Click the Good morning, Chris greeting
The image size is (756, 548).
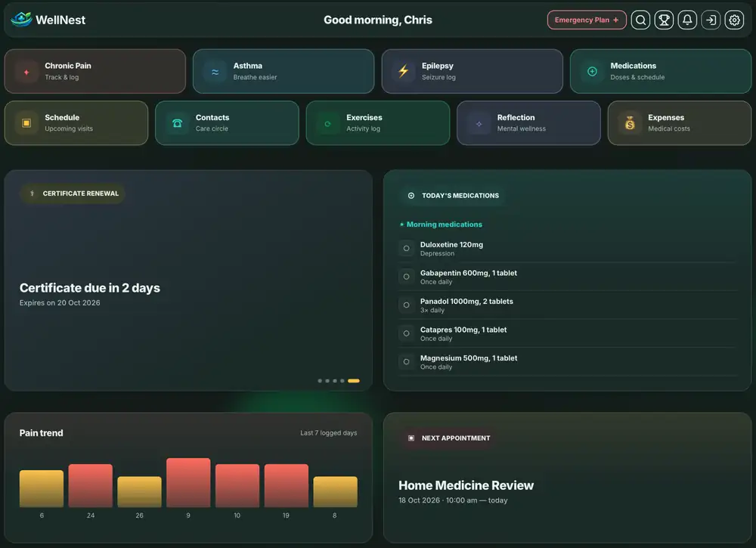[x=377, y=20]
